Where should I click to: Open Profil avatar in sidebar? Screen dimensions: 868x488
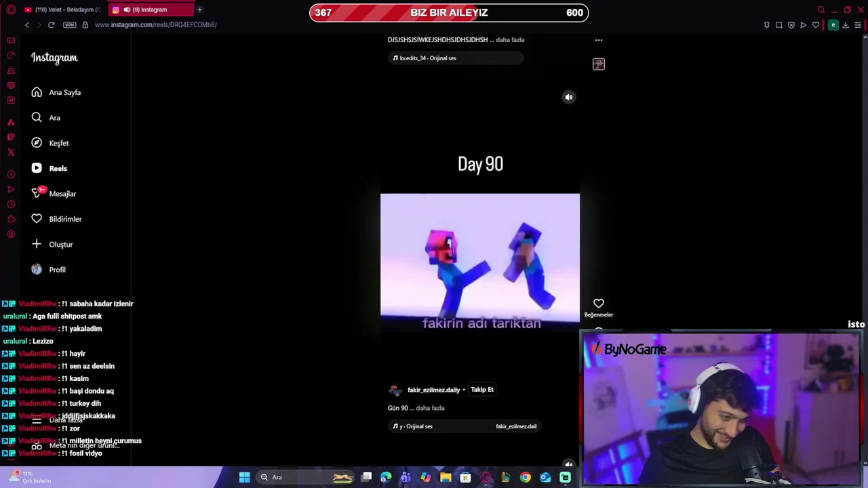tap(37, 269)
